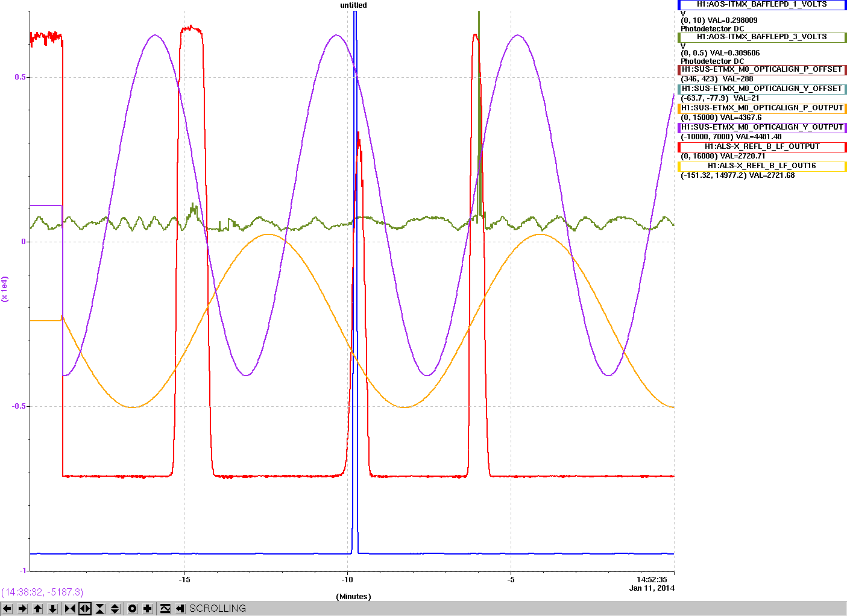Image resolution: width=847 pixels, height=616 pixels.
Task: Click the jump-to-end scroll arrow icon
Action: [180, 609]
